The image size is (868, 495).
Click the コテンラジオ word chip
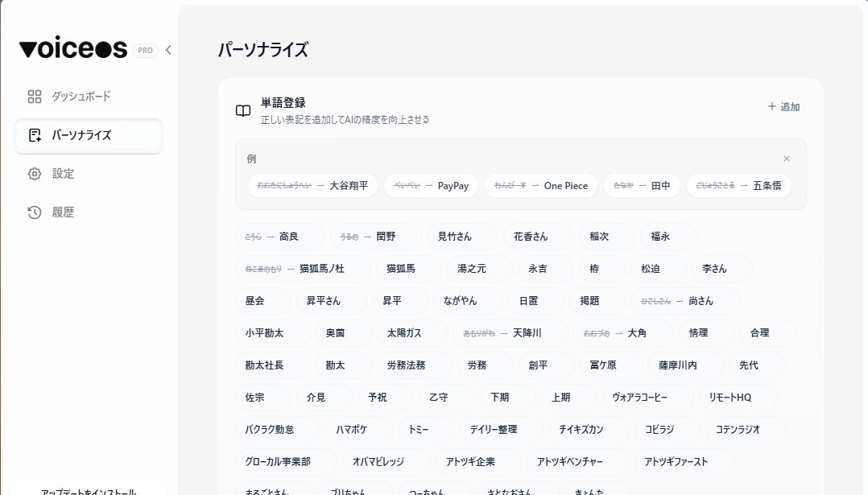click(x=746, y=429)
